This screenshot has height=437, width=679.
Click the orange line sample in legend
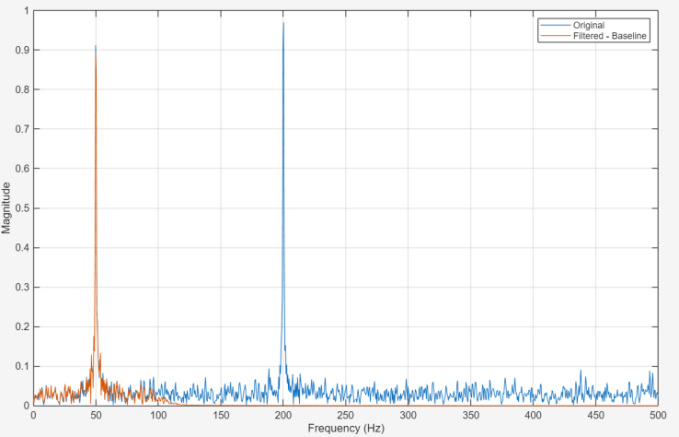pyautogui.click(x=555, y=36)
